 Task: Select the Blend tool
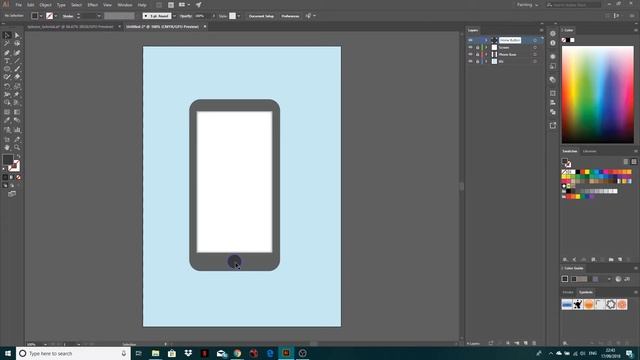[x=17, y=120]
